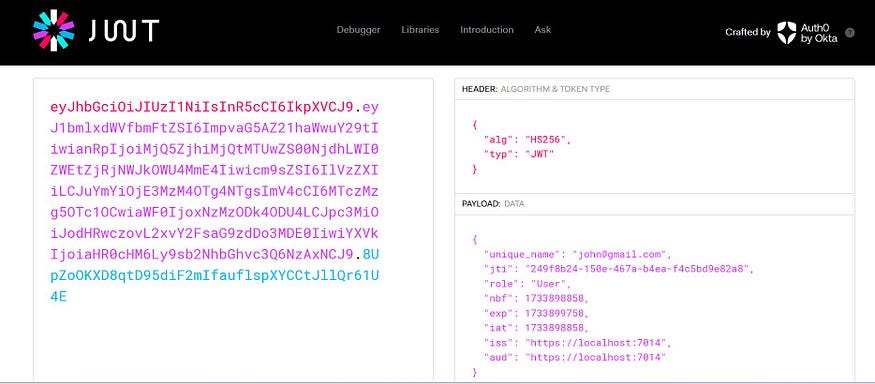Click the aud https://localhost:7014 line
Viewport: 875px width, 384px height.
(575, 357)
